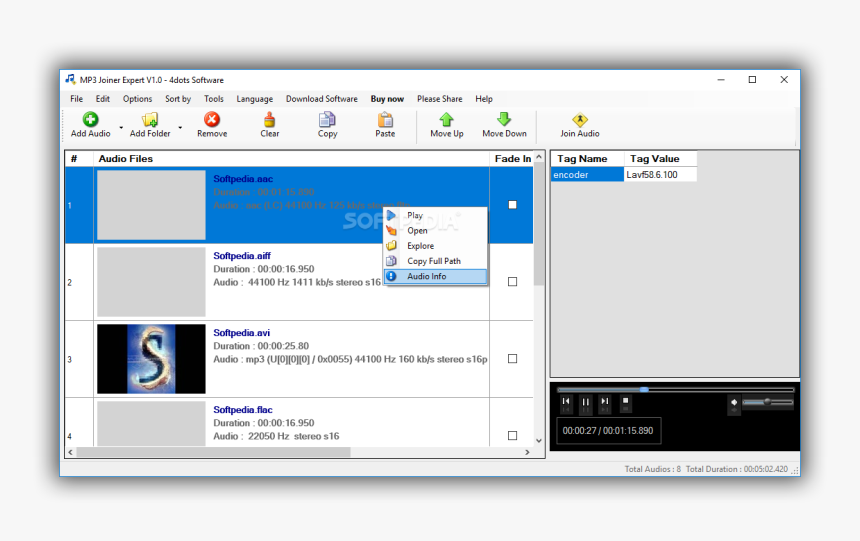Click the Lavf58.6.100 tag value cell
860x541 pixels.
pyautogui.click(x=660, y=174)
